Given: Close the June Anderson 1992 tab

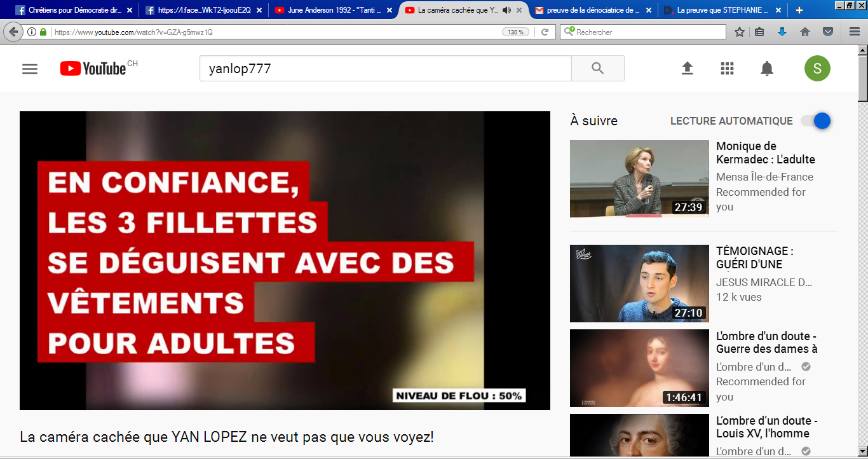Looking at the screenshot, I should 388,10.
